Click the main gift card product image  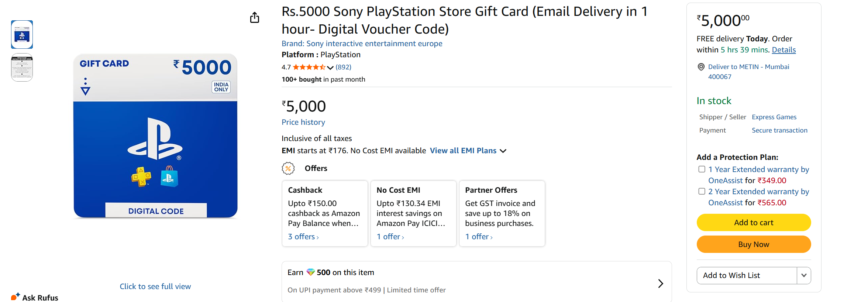155,136
